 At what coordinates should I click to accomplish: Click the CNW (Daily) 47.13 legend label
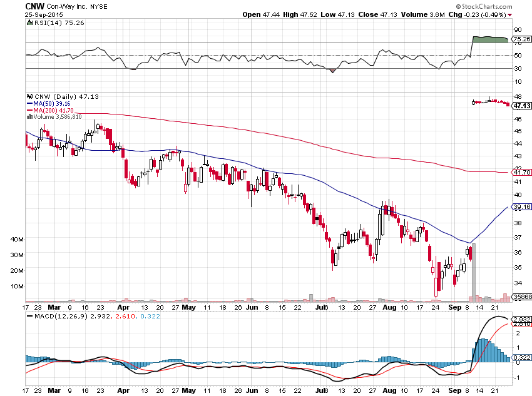tap(67, 96)
